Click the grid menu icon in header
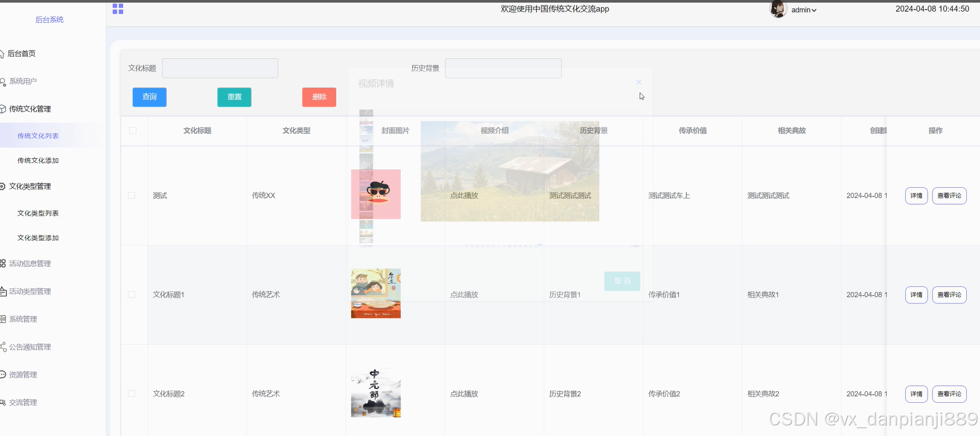The height and width of the screenshot is (436, 980). (118, 8)
